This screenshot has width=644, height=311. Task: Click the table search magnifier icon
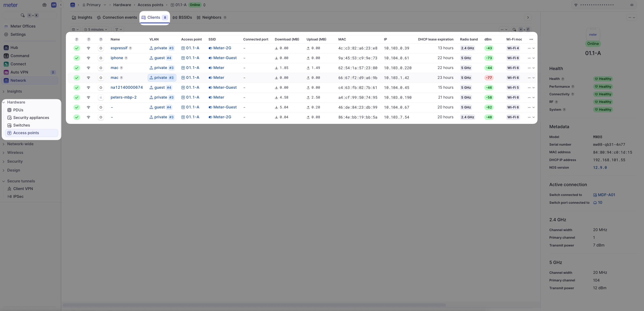[x=514, y=30]
